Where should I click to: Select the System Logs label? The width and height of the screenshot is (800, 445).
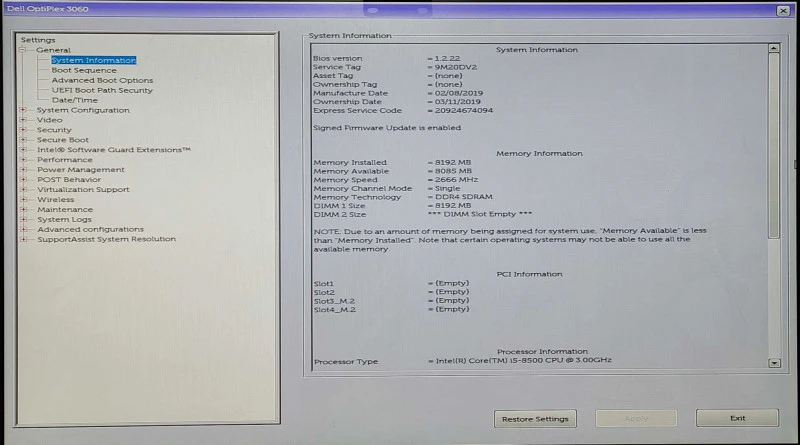[x=64, y=219]
